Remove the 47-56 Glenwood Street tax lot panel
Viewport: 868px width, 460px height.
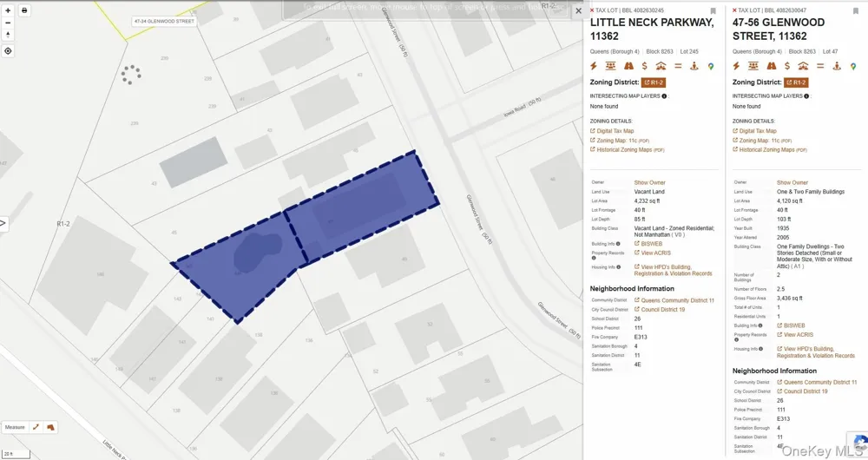click(734, 10)
